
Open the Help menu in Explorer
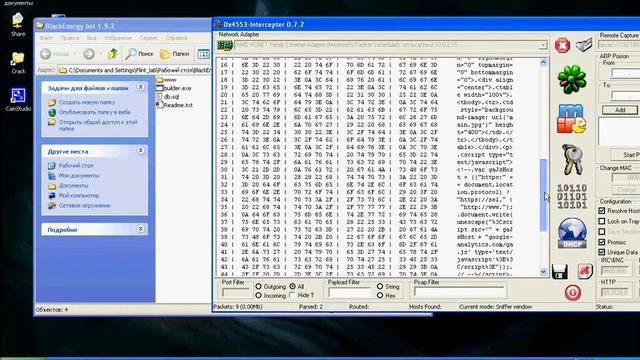click(176, 38)
